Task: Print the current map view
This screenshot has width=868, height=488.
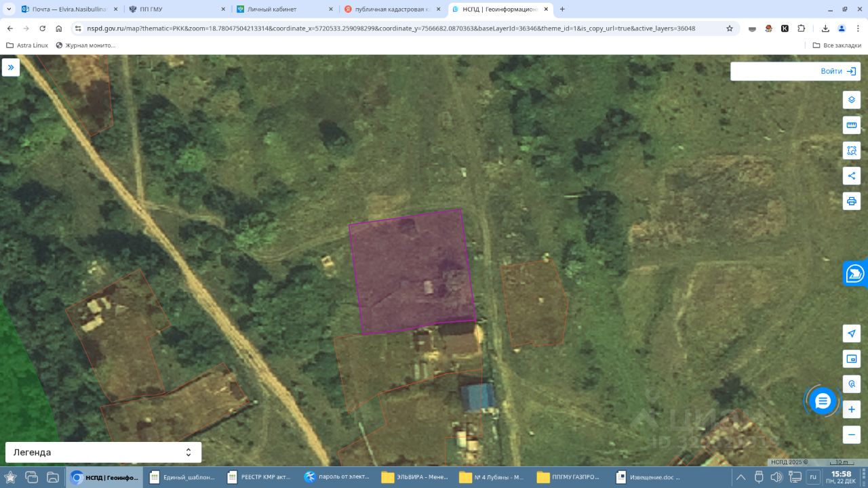Action: (852, 201)
